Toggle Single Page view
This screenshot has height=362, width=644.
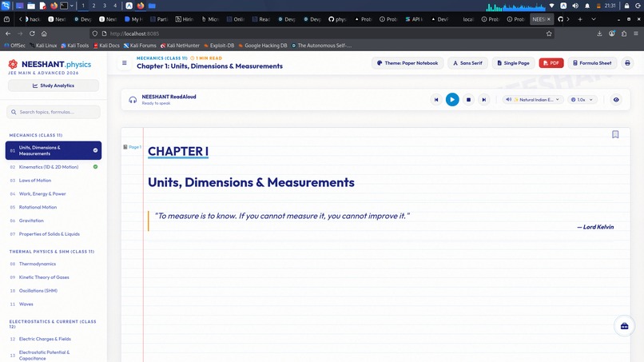click(514, 63)
